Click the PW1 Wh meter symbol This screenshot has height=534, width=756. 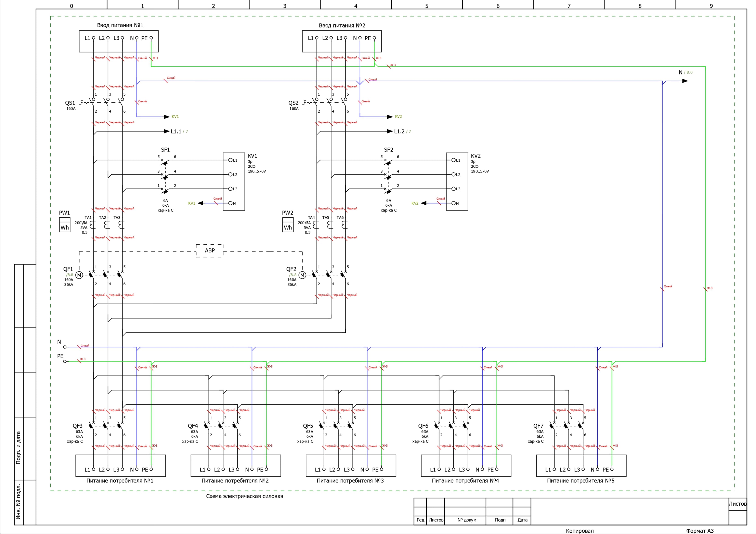[65, 225]
